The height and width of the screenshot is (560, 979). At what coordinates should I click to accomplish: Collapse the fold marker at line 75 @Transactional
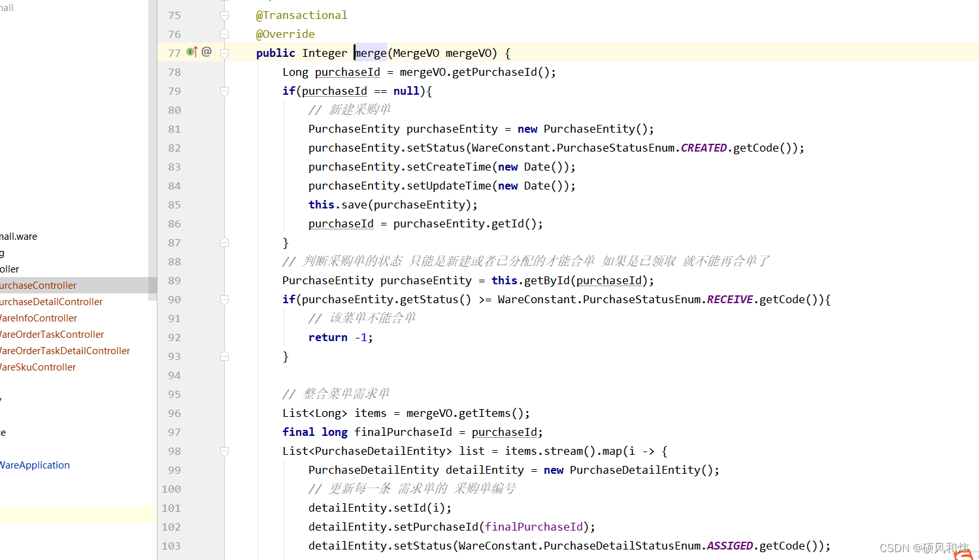[x=224, y=15]
